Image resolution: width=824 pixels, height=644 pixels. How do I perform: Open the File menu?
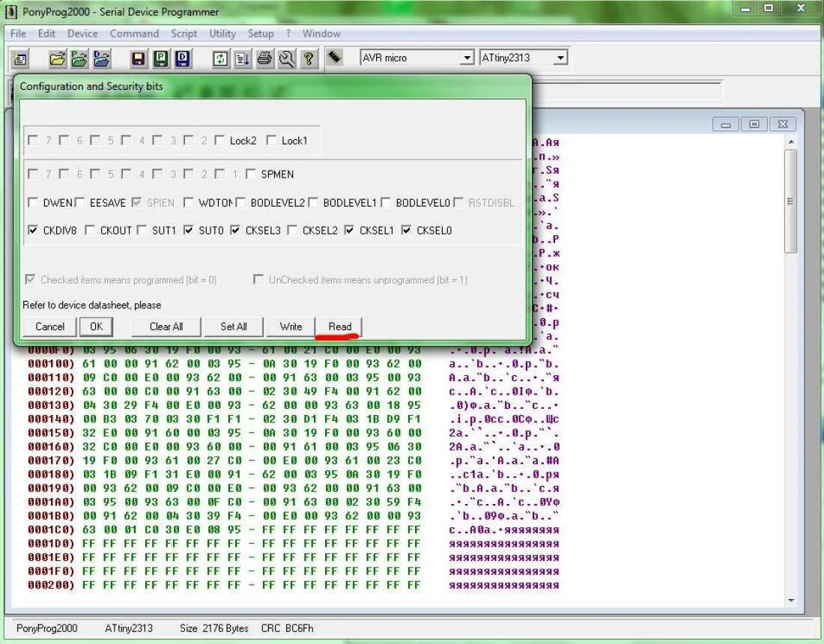click(18, 34)
